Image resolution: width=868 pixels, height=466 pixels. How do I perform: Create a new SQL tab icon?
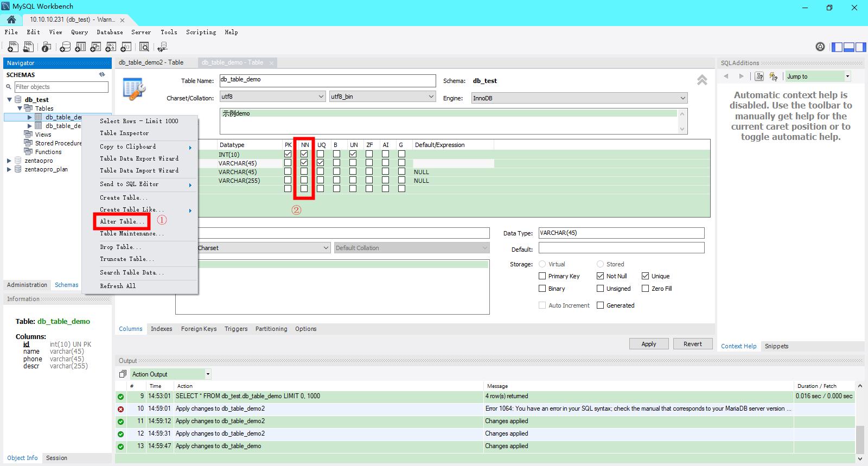tap(12, 47)
